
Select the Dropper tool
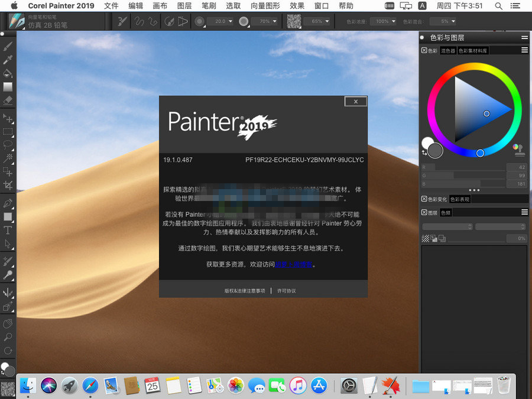tap(8, 61)
